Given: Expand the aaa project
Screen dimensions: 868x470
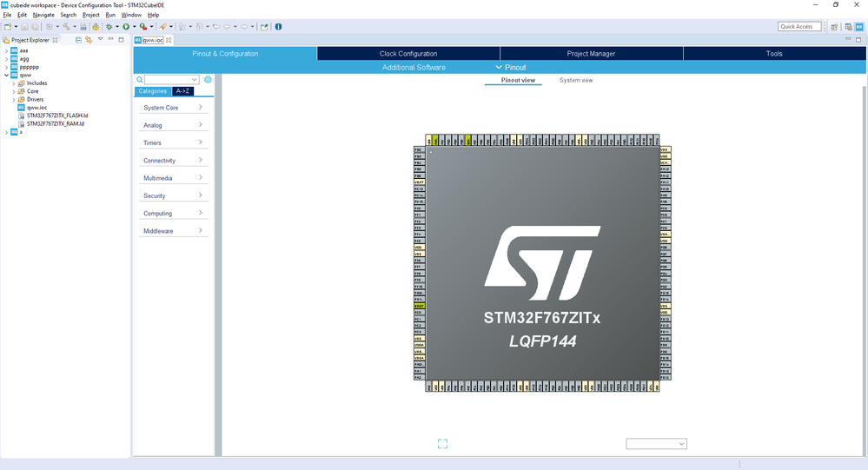Looking at the screenshot, I should [7, 50].
